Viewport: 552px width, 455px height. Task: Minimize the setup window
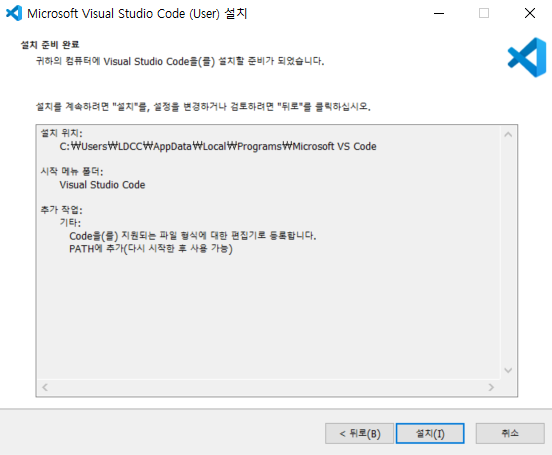point(439,13)
